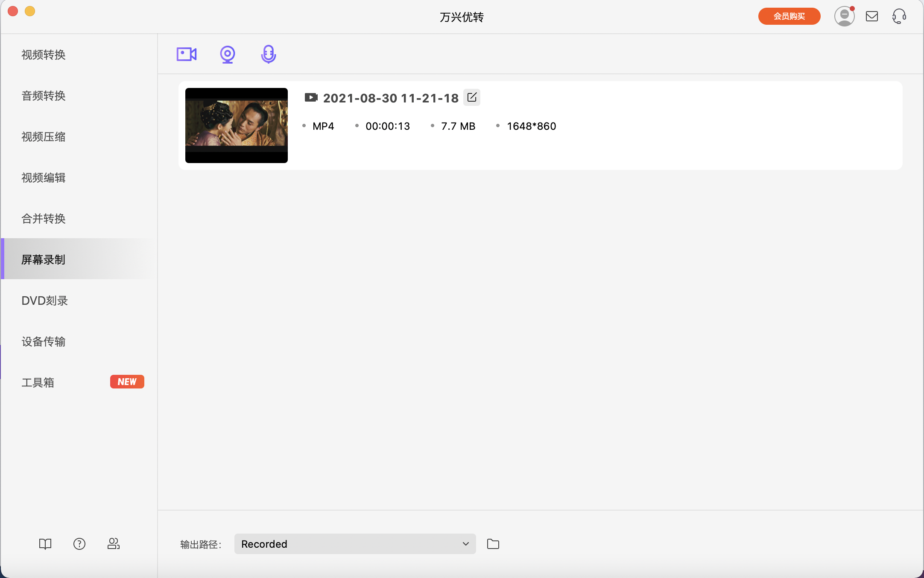Switch to DVD刻录
The image size is (924, 578).
click(x=44, y=300)
